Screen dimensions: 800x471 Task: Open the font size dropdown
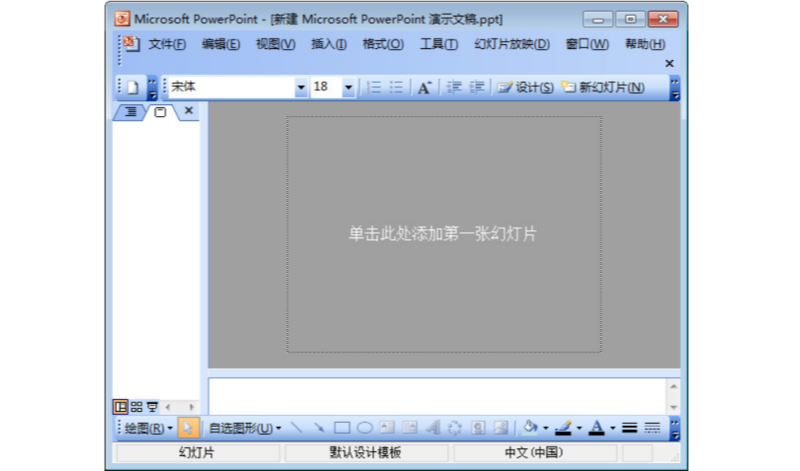coord(348,87)
